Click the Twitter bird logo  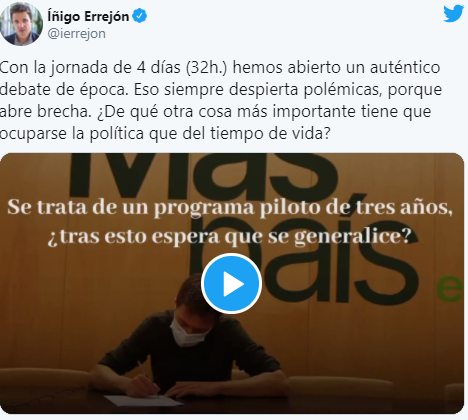(453, 14)
